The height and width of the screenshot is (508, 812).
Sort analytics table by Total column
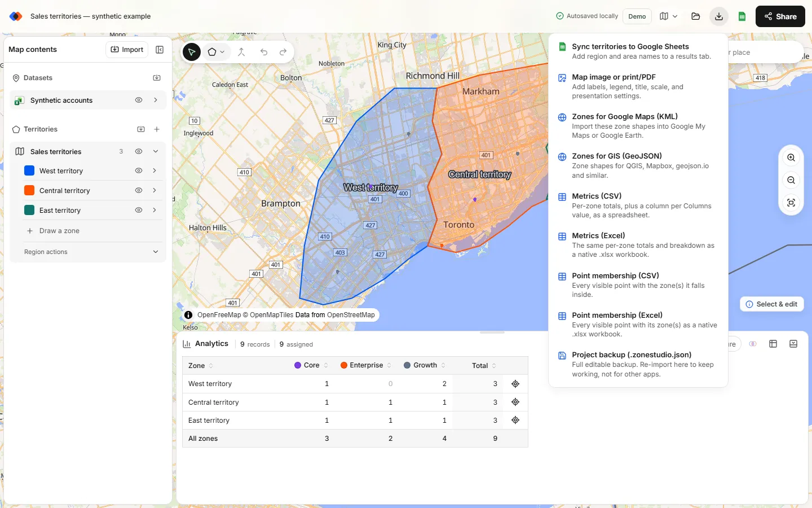[484, 366]
